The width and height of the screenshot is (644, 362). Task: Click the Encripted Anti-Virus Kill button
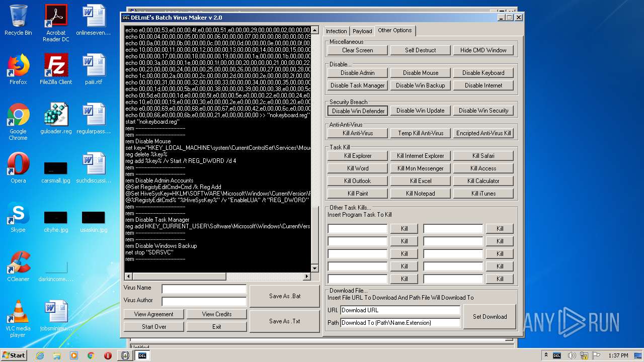coord(483,133)
